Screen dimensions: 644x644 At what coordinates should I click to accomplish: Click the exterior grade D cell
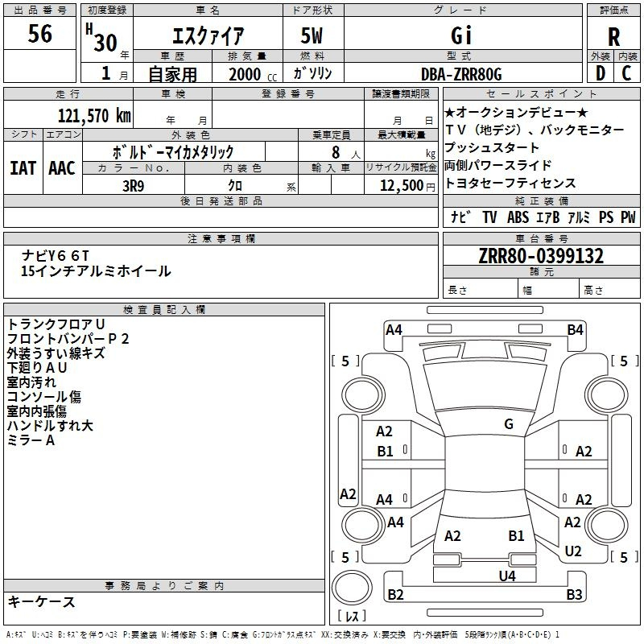point(601,73)
